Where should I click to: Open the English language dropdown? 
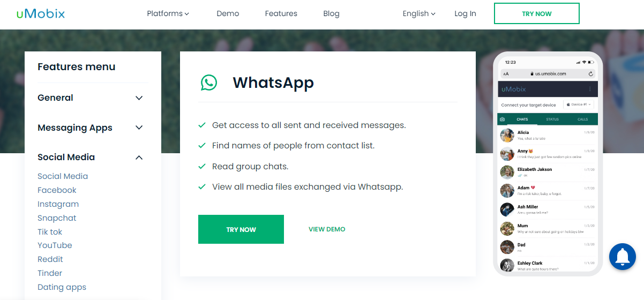(419, 13)
